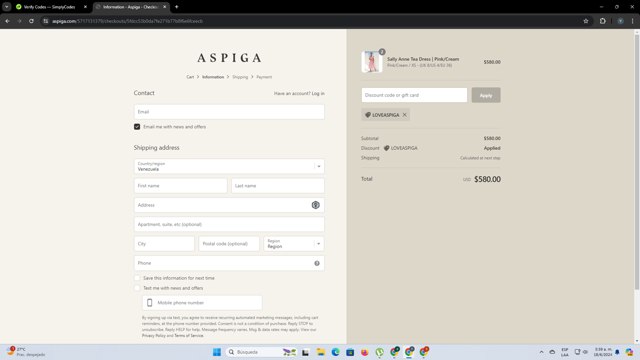Focus the Email input field
The height and width of the screenshot is (360, 640).
pyautogui.click(x=229, y=112)
